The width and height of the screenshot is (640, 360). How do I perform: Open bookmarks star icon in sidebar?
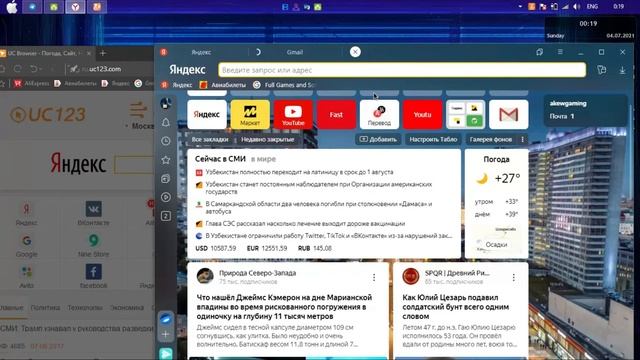click(166, 160)
